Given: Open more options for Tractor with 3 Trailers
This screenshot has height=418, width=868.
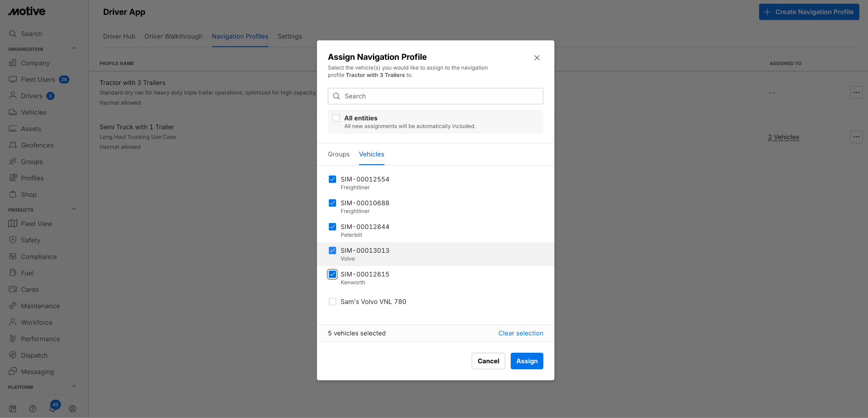Looking at the screenshot, I should (857, 92).
